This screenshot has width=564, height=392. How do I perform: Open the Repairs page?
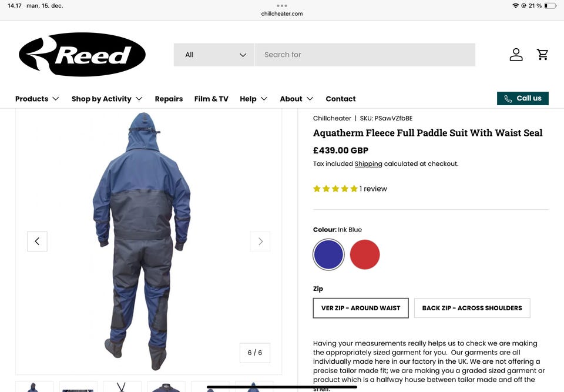(x=169, y=99)
